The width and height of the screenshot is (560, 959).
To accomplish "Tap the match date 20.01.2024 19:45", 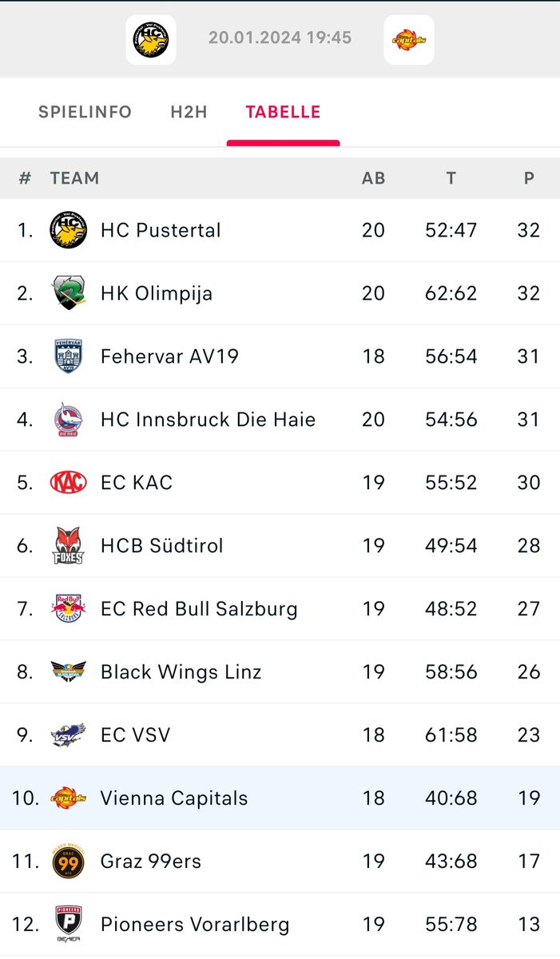I will click(x=280, y=38).
